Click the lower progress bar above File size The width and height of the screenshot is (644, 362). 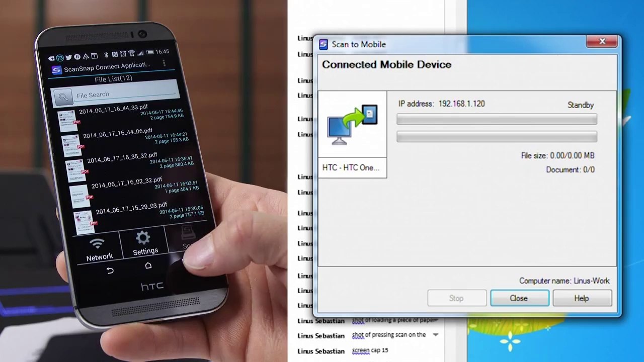(497, 136)
